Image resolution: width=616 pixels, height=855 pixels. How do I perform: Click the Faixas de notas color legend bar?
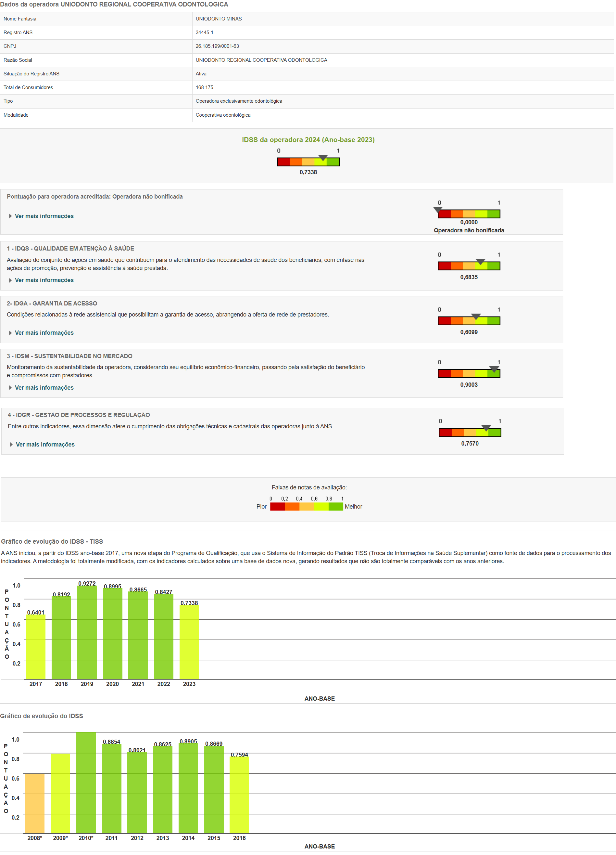[x=307, y=507]
